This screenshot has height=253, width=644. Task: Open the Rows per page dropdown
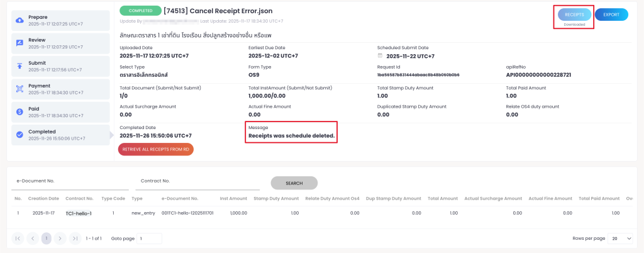coord(621,239)
